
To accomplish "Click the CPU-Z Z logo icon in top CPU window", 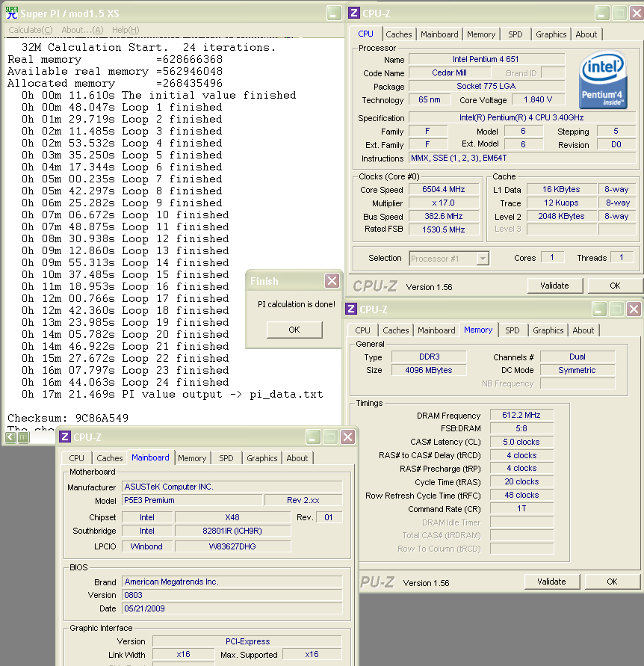I will [x=353, y=13].
